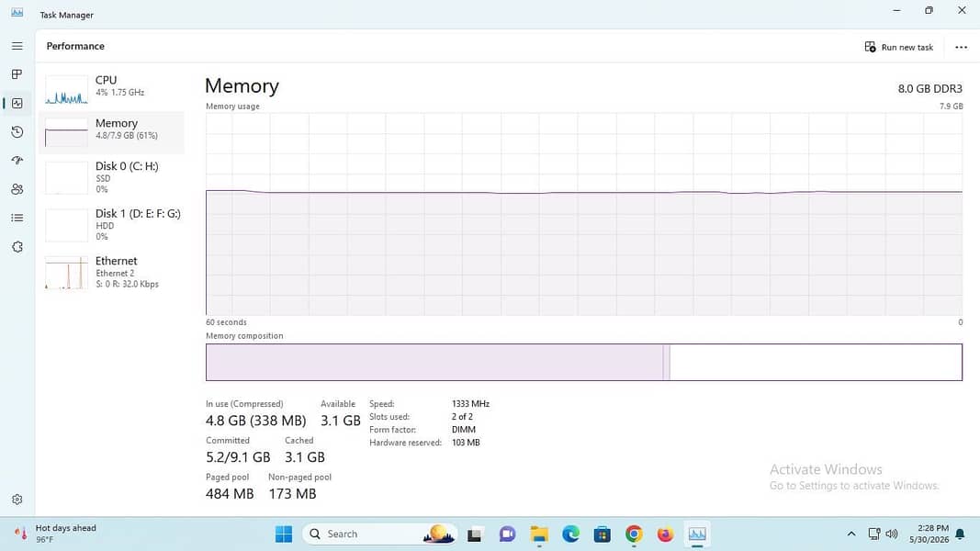Screen dimensions: 980x551
Task: Open the App history page icon
Action: click(17, 132)
